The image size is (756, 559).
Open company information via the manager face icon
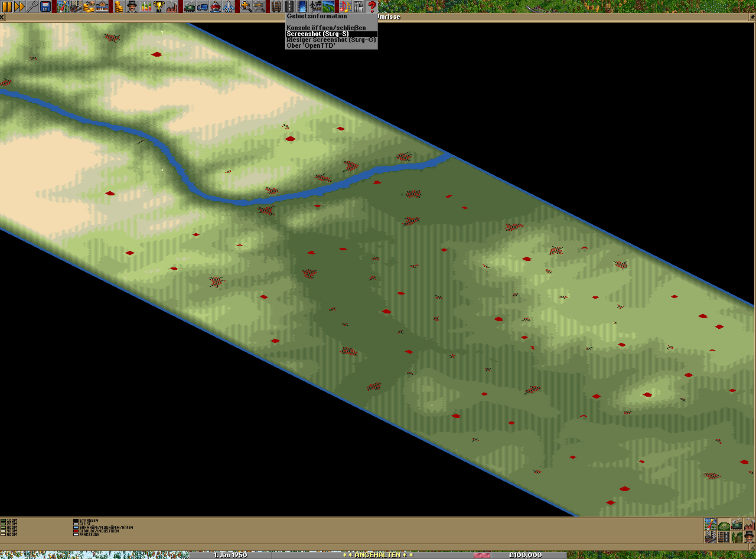pyautogui.click(x=133, y=6)
